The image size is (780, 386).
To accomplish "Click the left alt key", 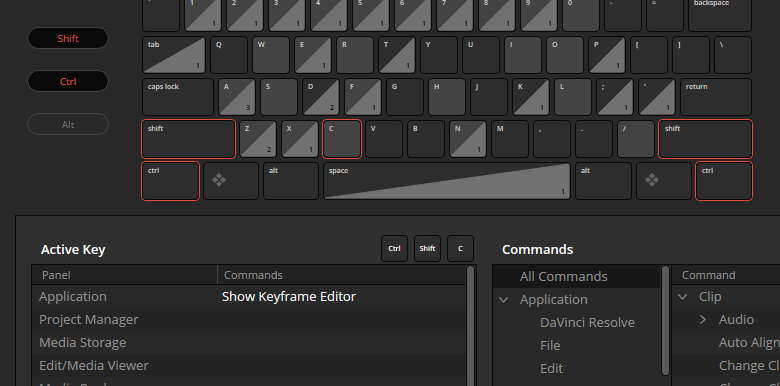I will [291, 181].
